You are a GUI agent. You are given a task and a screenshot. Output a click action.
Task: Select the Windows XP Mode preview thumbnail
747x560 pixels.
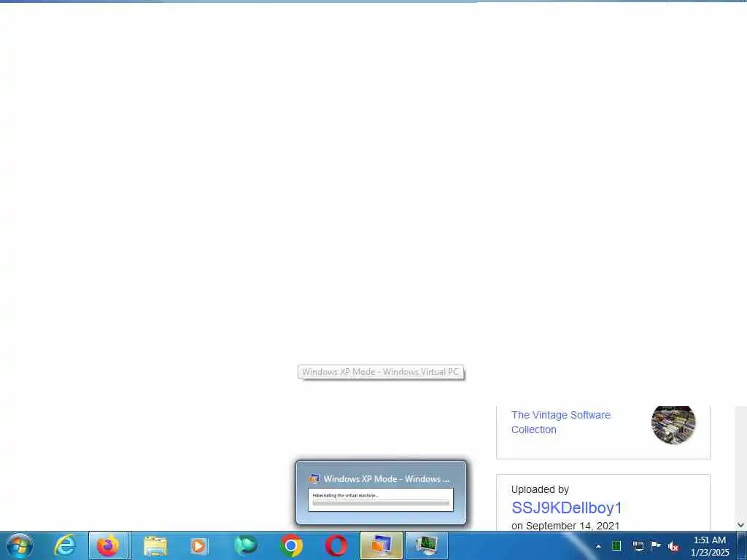[x=381, y=492]
